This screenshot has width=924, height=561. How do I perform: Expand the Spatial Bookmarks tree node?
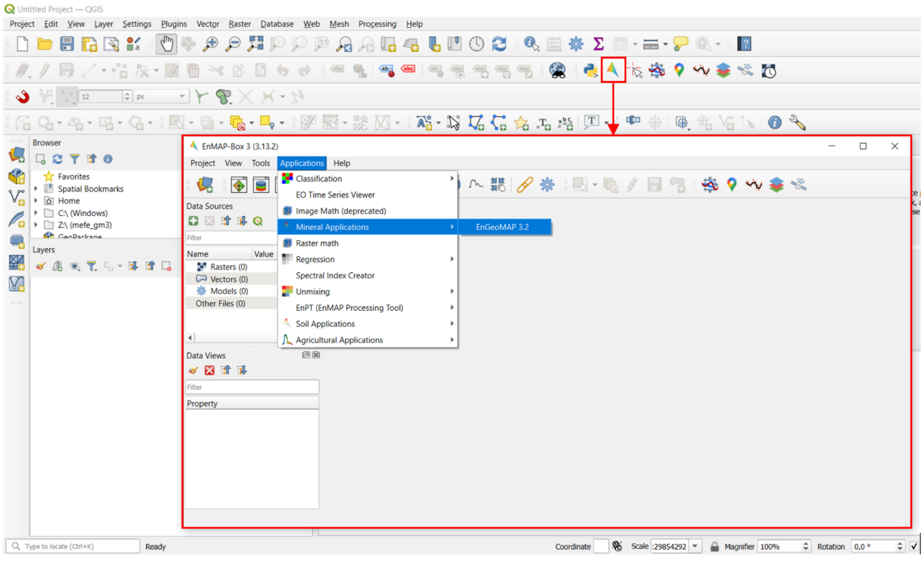click(x=36, y=189)
